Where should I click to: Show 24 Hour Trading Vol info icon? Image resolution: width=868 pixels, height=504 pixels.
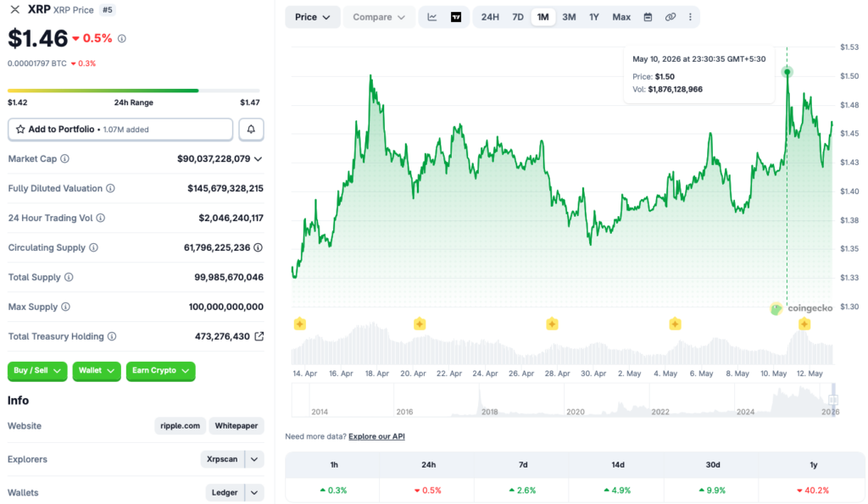point(101,218)
